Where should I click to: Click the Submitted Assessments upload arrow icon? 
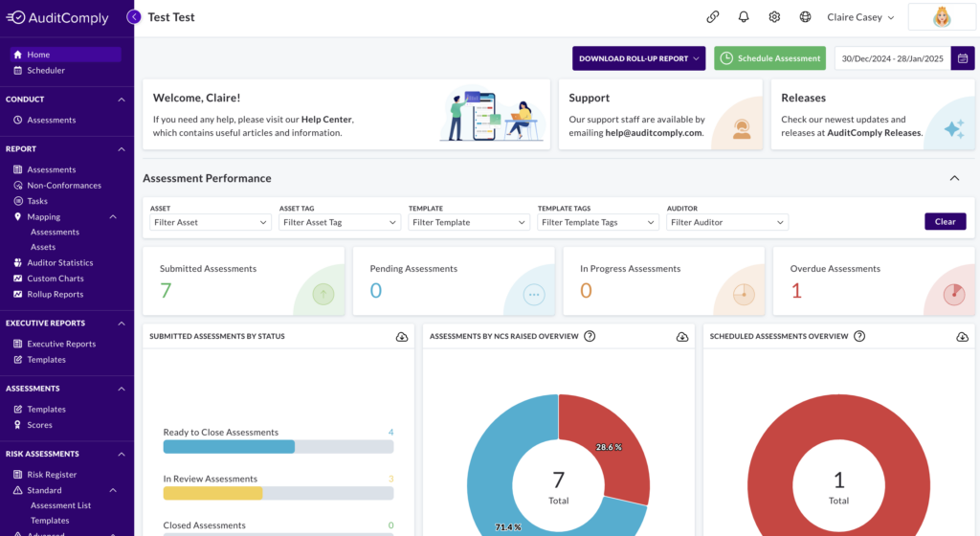click(323, 294)
